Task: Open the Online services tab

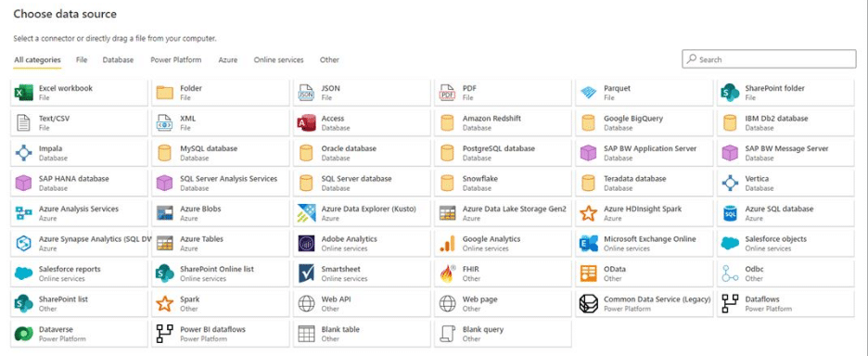Action: pyautogui.click(x=278, y=59)
